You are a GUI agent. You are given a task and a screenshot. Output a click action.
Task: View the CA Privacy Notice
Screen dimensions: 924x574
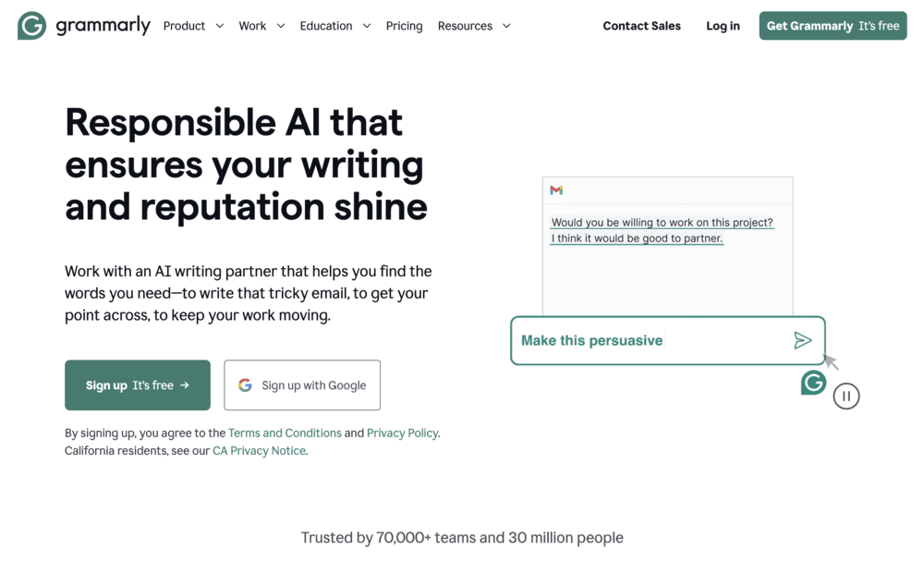(259, 451)
